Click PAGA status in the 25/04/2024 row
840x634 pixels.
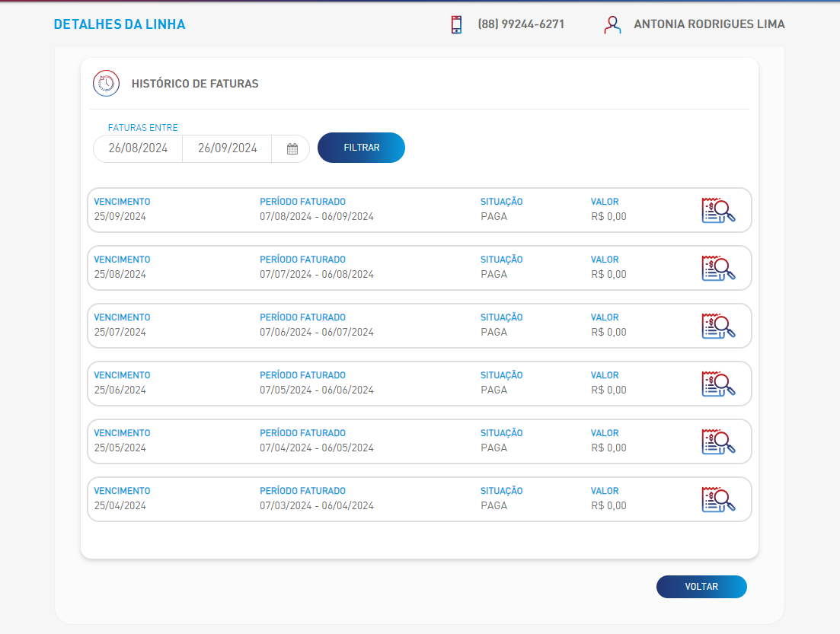(494, 505)
